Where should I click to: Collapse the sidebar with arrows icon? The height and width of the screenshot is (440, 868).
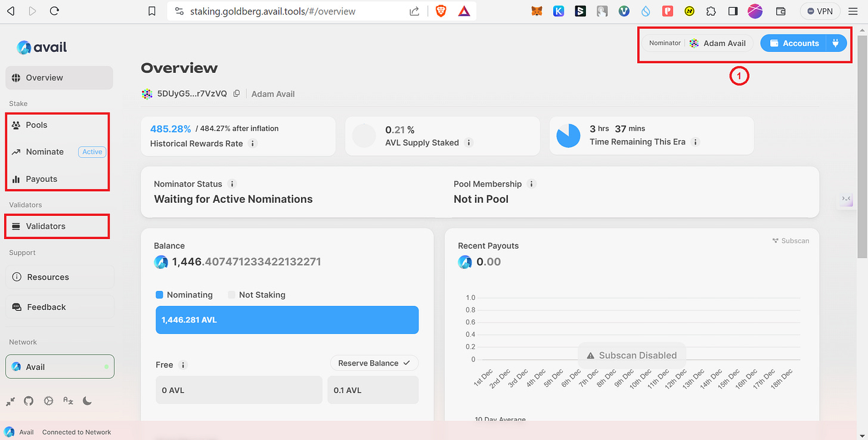tap(11, 401)
